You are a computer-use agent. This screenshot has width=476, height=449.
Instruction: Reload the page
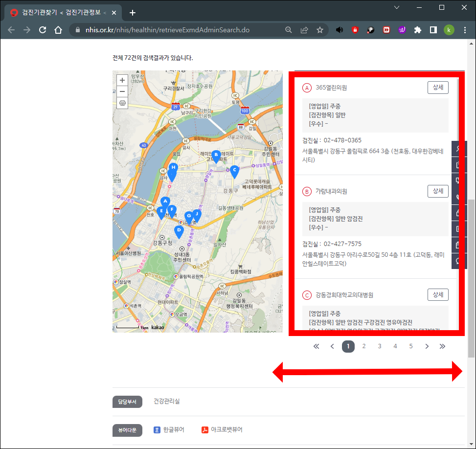tap(43, 30)
